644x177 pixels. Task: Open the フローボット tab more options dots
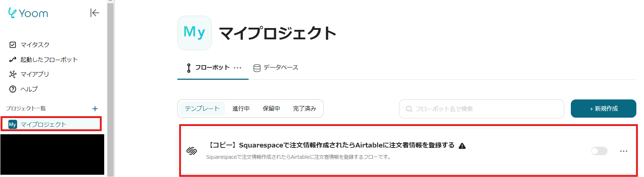pos(238,68)
